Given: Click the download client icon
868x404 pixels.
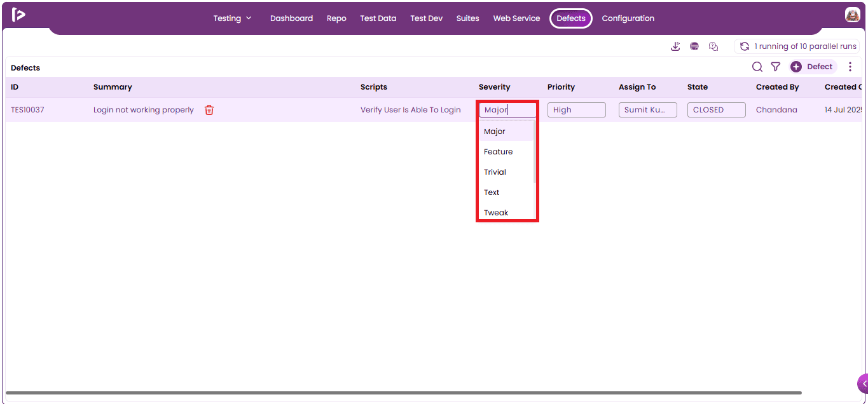Looking at the screenshot, I should [675, 46].
